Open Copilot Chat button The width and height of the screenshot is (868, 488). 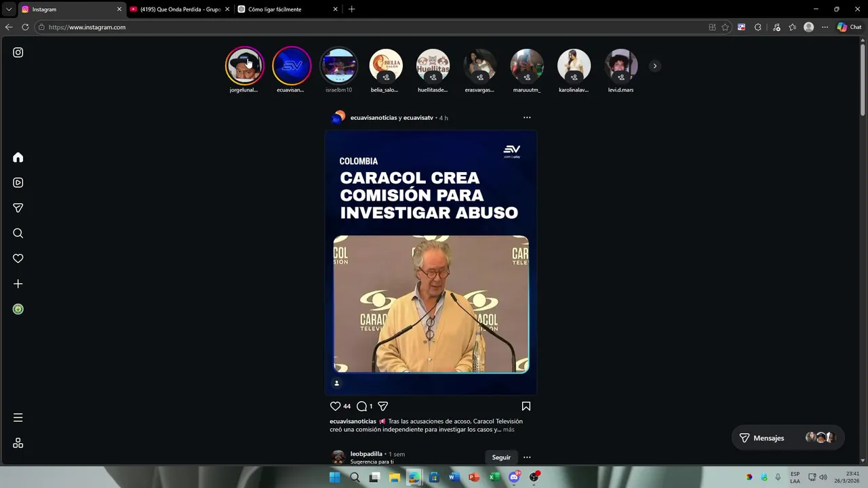tap(849, 27)
